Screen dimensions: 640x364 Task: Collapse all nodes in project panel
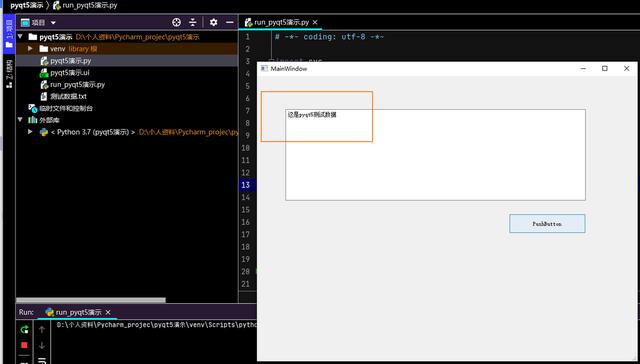point(193,22)
